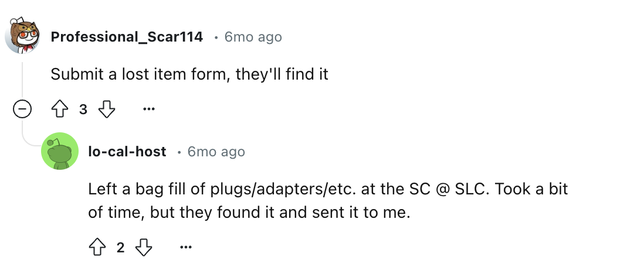The width and height of the screenshot is (644, 267).
Task: Click the text 'Submit a lost item form'
Action: tap(140, 74)
